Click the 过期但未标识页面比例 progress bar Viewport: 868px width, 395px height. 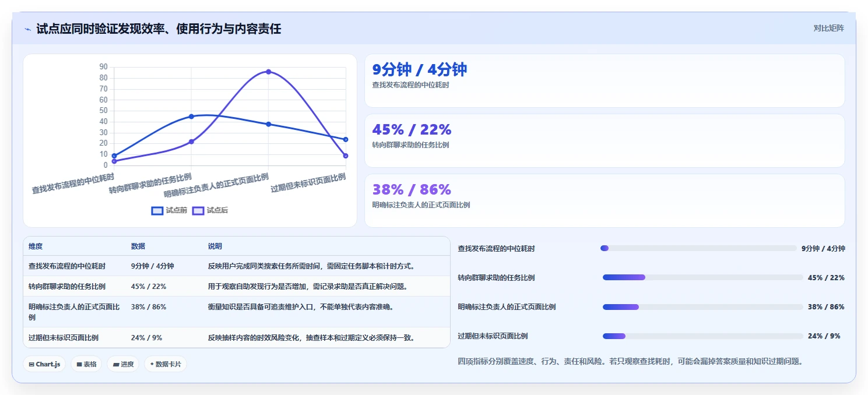[703, 336]
